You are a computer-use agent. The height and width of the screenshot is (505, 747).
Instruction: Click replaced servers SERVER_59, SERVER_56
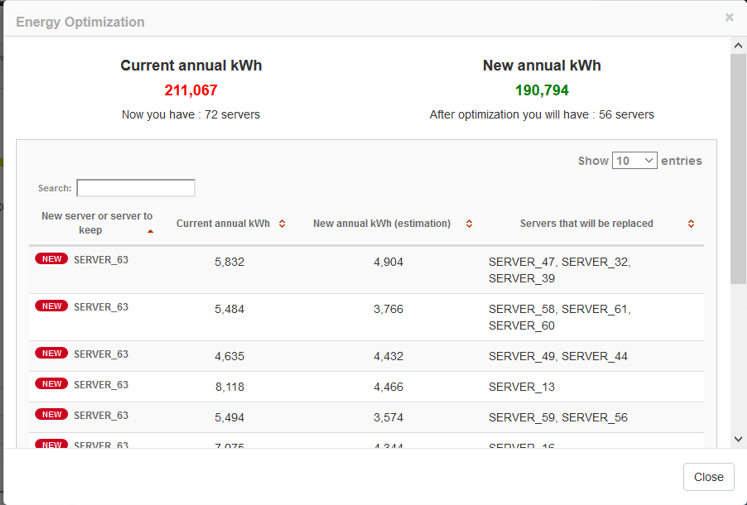pos(558,417)
